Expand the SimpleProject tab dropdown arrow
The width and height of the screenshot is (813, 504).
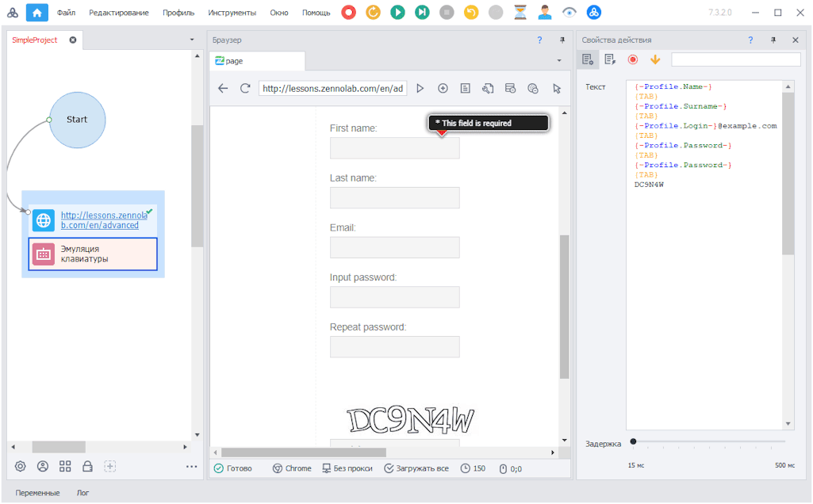(x=192, y=40)
